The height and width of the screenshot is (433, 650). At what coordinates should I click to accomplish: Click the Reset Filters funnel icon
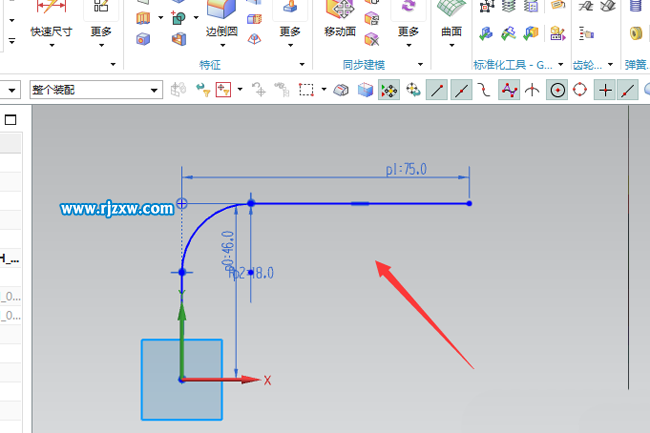(203, 90)
